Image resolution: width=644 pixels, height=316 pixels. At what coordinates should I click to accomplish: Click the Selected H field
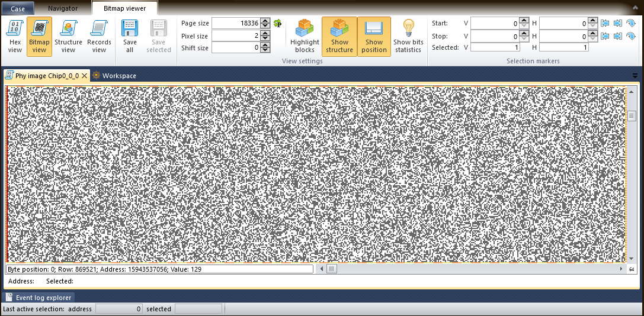(x=564, y=47)
